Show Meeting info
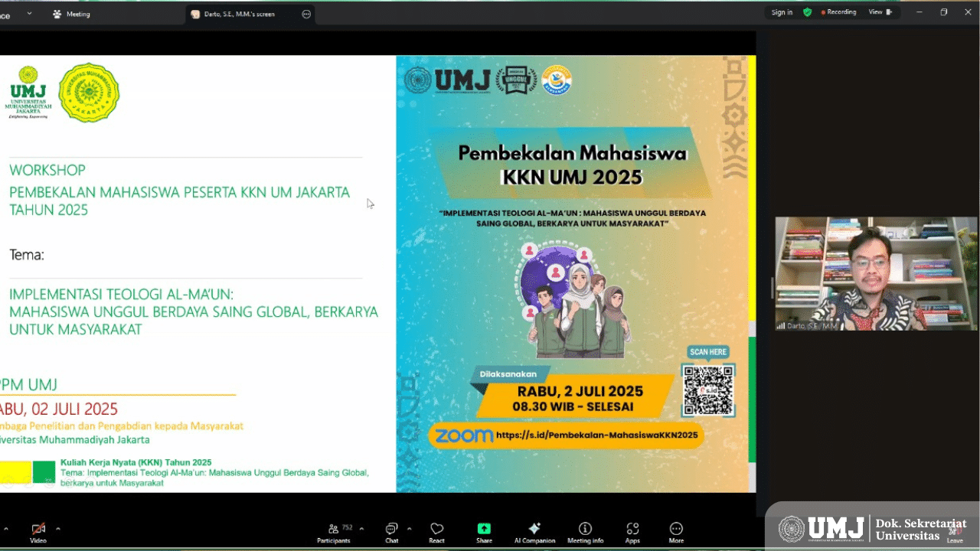The height and width of the screenshot is (551, 980). click(585, 533)
